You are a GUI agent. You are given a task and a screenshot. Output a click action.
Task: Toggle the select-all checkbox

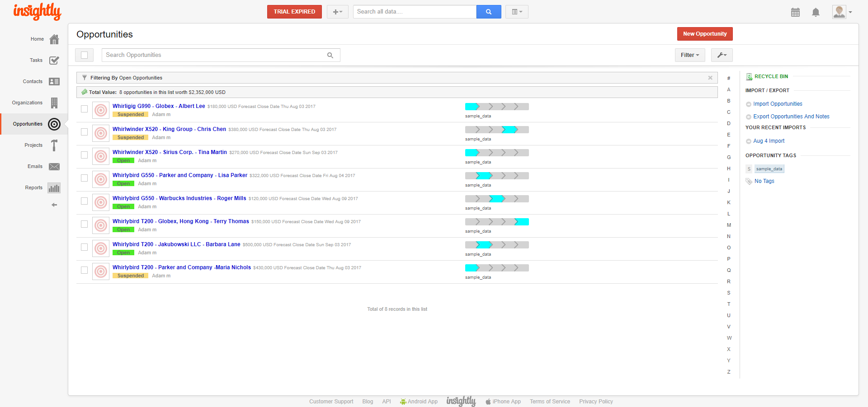(84, 55)
